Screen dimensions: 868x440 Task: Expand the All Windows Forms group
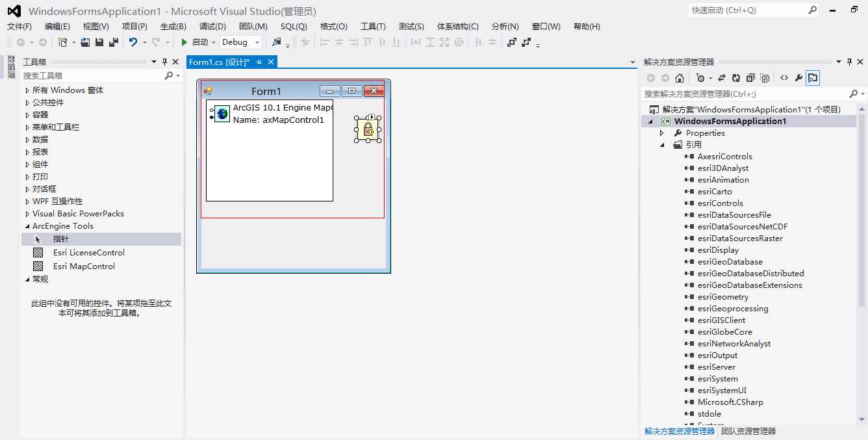(27, 90)
